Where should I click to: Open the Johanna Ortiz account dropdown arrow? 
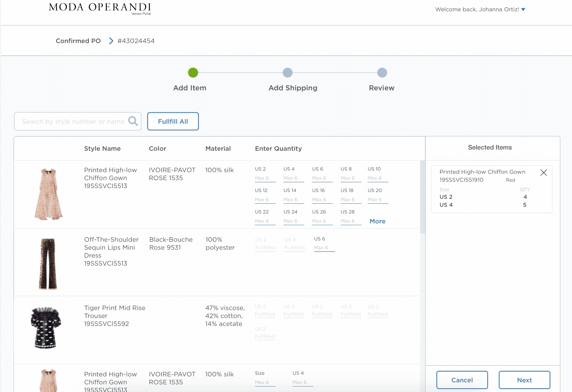point(523,10)
